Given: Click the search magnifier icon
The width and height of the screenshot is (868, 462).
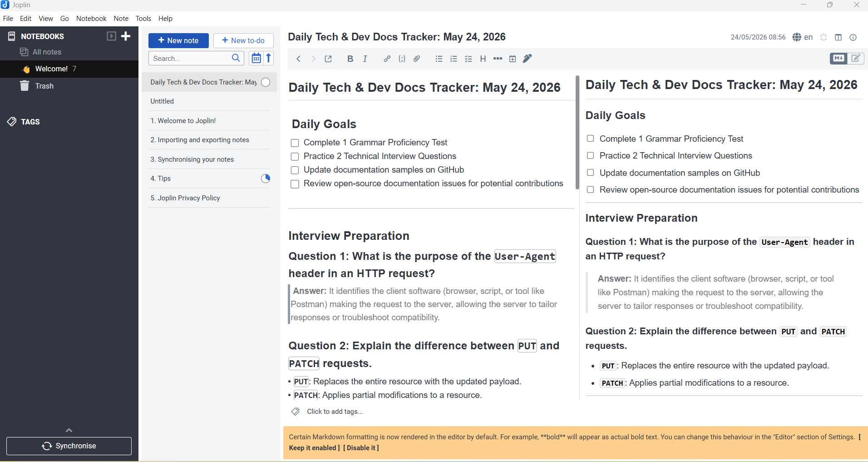Looking at the screenshot, I should tap(236, 58).
